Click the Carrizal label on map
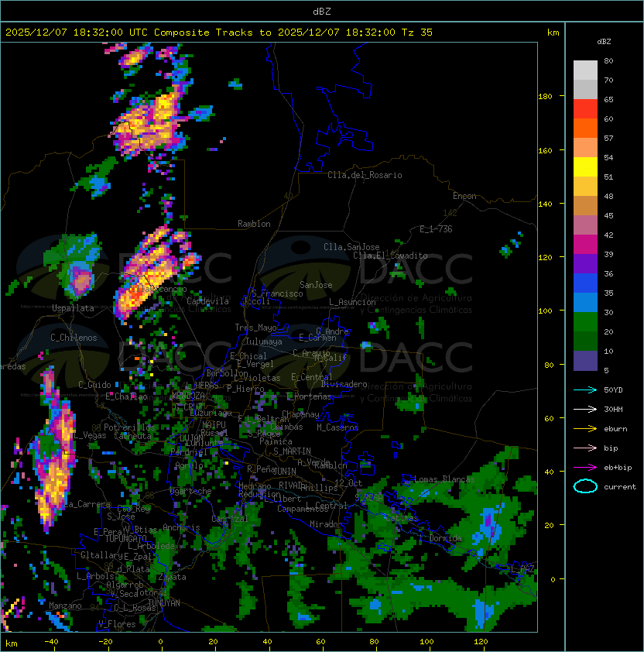Screen dimensions: 644x652 pos(229,519)
